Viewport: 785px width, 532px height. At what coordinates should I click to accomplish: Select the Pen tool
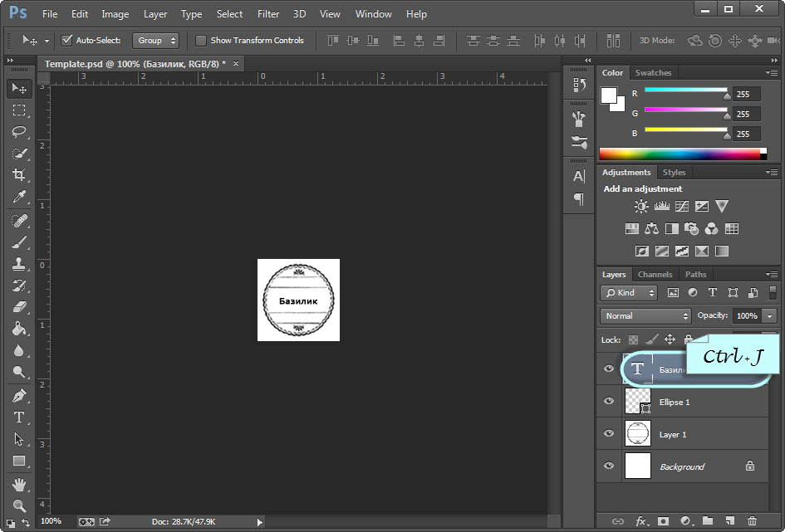[x=18, y=395]
